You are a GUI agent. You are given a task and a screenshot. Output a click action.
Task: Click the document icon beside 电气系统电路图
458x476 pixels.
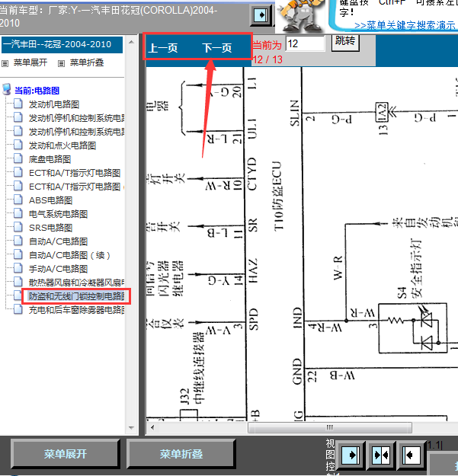click(x=18, y=213)
